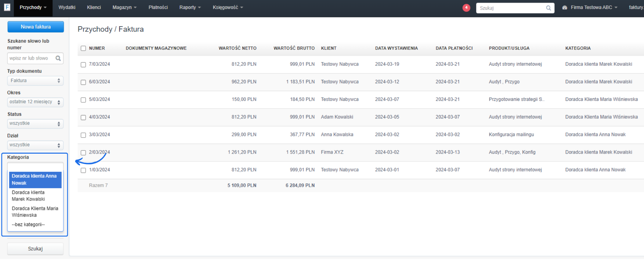
Task: Click the F logo home icon
Action: coord(7,7)
